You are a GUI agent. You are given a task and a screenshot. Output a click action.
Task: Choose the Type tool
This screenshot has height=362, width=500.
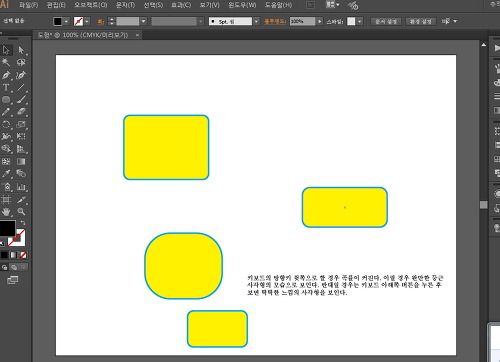(x=6, y=87)
